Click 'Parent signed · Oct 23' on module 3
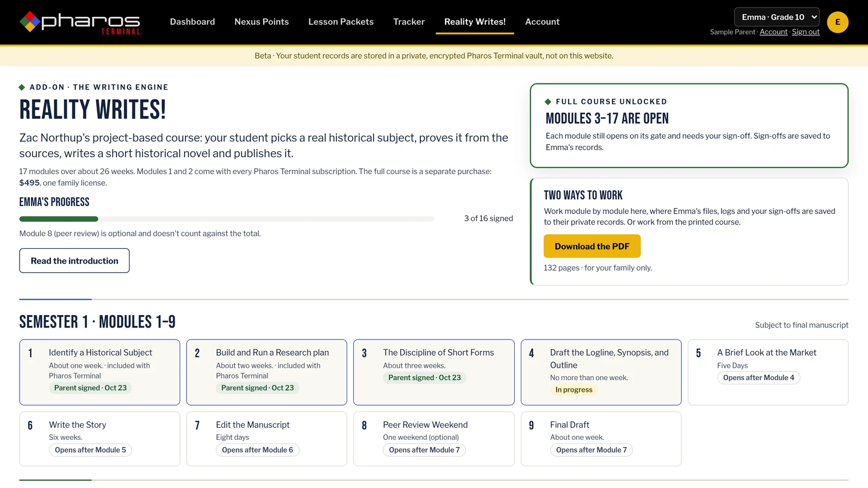868x488 pixels. (424, 378)
